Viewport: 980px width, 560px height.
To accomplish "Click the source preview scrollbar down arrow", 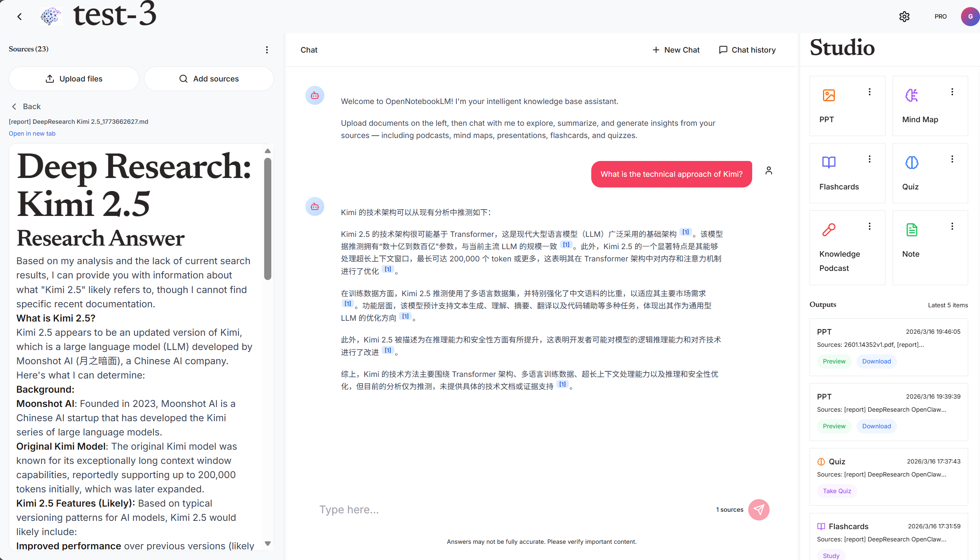I will (268, 544).
